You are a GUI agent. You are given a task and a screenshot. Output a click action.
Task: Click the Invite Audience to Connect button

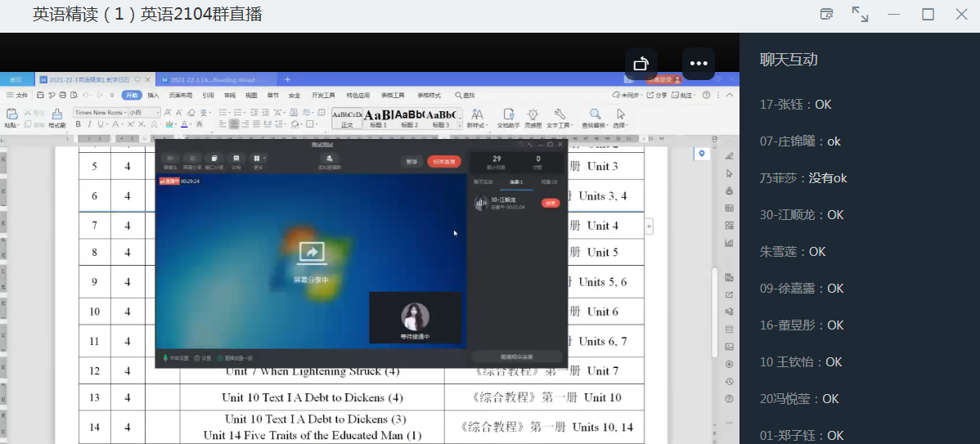tap(516, 357)
